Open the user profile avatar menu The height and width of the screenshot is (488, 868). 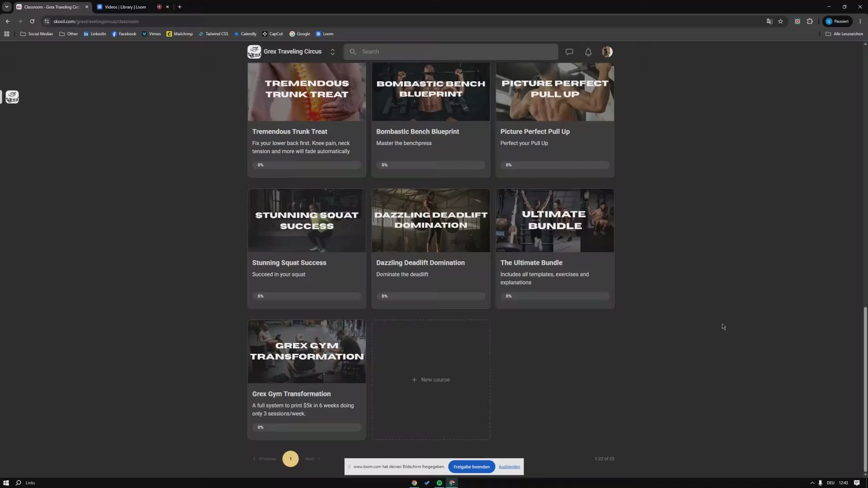(607, 52)
